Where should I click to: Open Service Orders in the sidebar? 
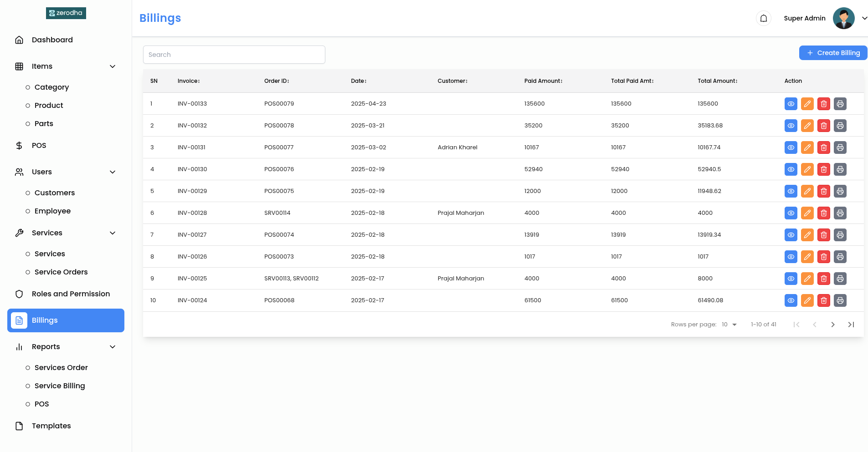(x=61, y=272)
